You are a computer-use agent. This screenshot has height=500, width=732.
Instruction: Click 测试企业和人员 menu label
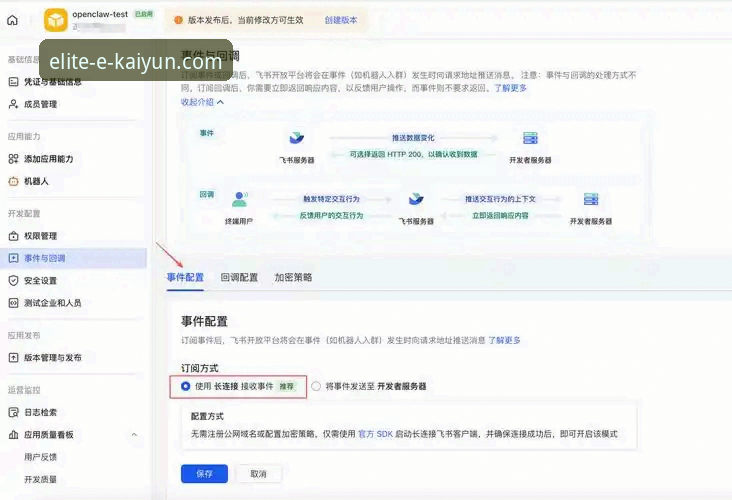point(53,303)
